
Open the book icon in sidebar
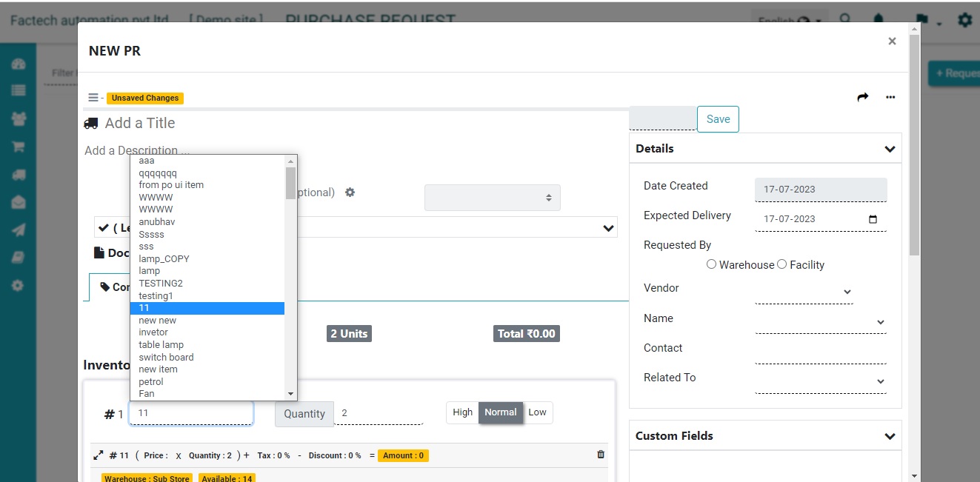[19, 258]
